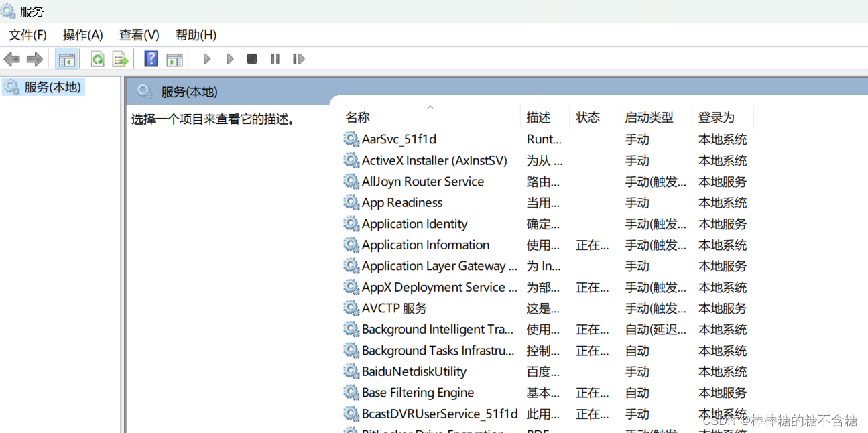Click the 自动(延迟... startup type cell

[x=656, y=329]
